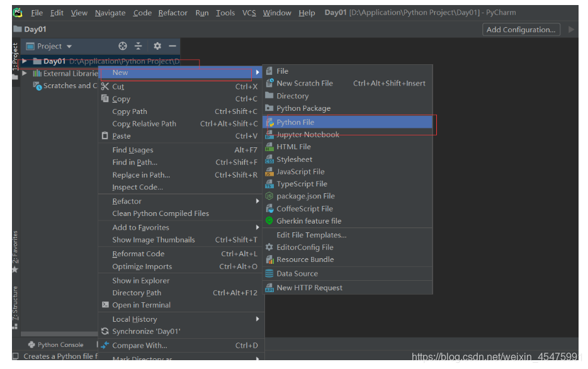Click the horizontal scrollbar in Project panel
588x369 pixels.
click(59, 333)
